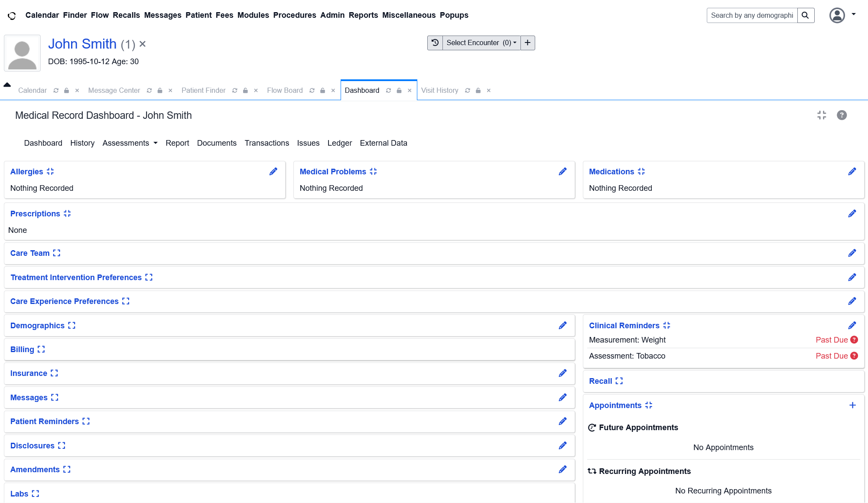Click the patient photo thumbnail
868x503 pixels.
pyautogui.click(x=23, y=53)
